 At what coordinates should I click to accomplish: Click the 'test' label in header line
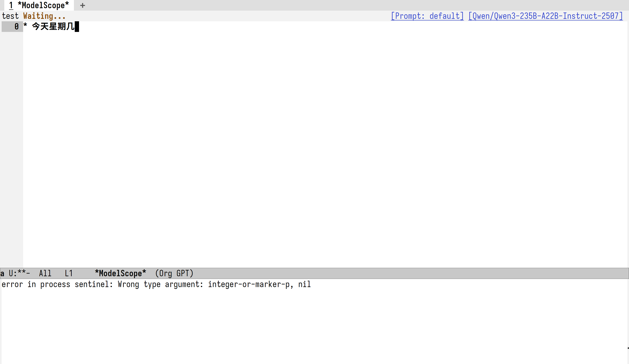click(10, 16)
